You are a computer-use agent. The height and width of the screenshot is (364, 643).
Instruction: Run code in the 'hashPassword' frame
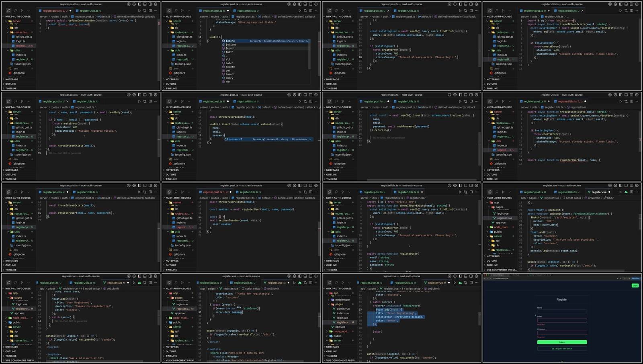[x=460, y=101]
